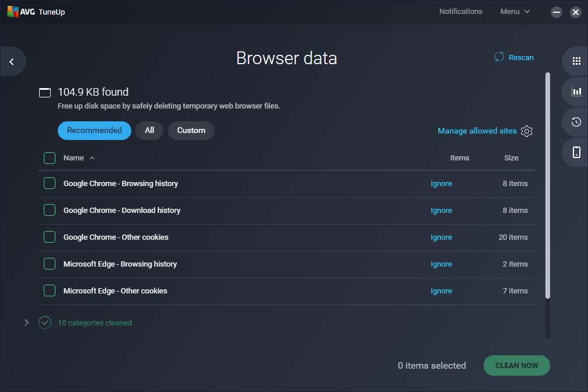Select the Google Chrome - Browsing history checkbox
The height and width of the screenshot is (392, 588).
49,183
